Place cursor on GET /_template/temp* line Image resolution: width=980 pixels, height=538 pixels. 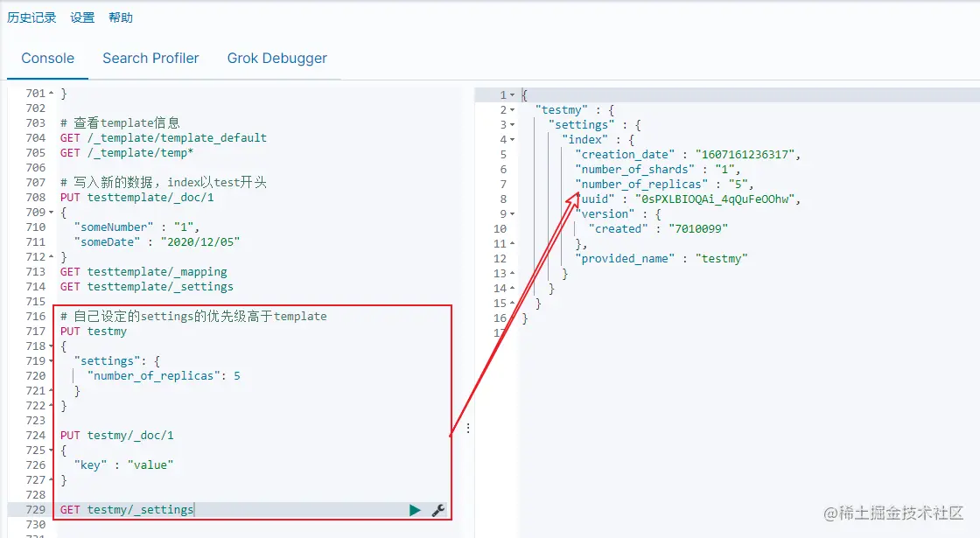(127, 153)
